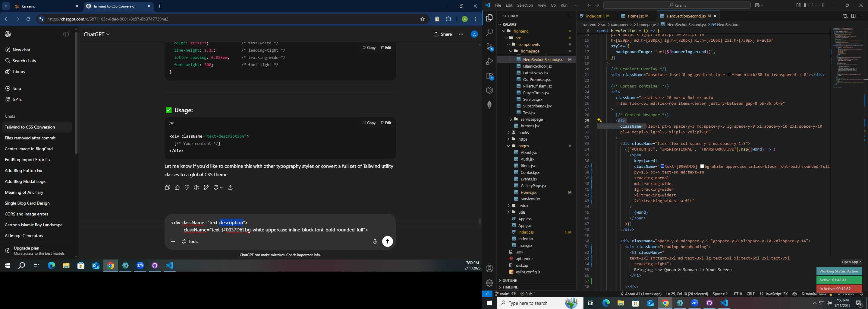
Task: Click Upgrade plan in ChatGPT sidebar
Action: click(36, 251)
